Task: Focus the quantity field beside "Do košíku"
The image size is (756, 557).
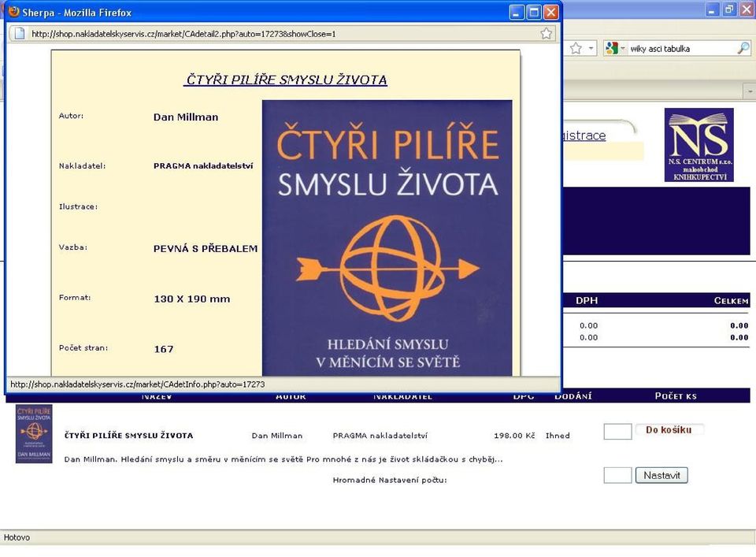Action: pyautogui.click(x=617, y=431)
